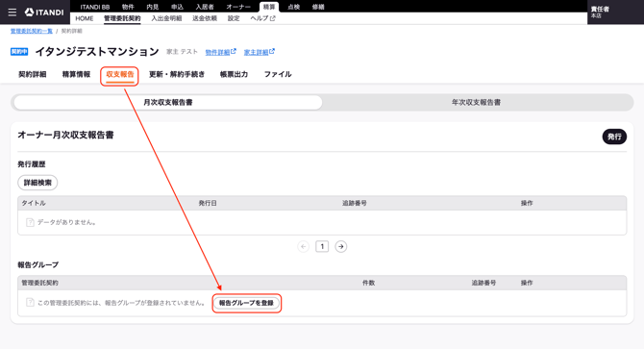This screenshot has width=644, height=349.
Task: Open 設定 submenu
Action: (x=234, y=18)
